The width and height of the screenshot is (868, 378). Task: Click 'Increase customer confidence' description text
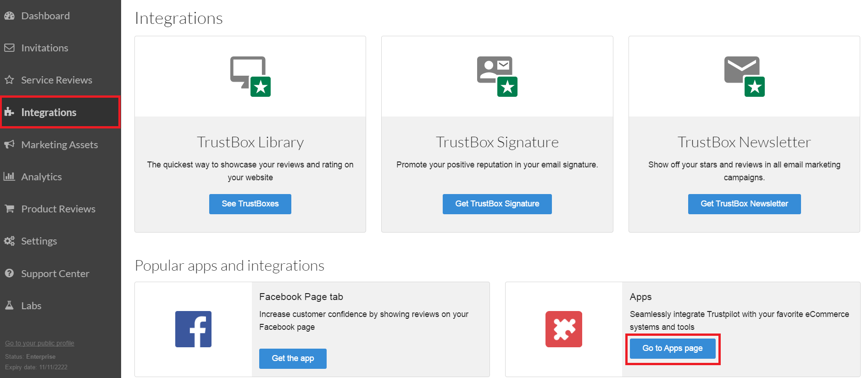tap(364, 321)
